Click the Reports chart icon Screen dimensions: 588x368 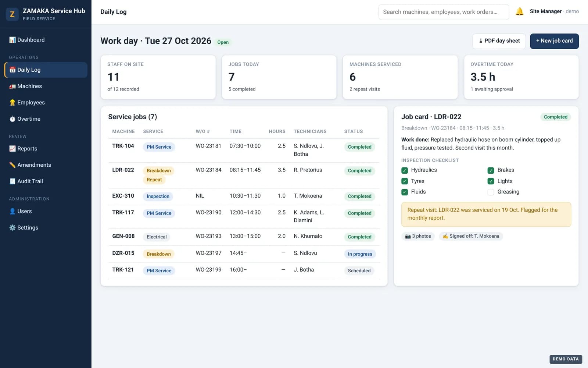click(x=12, y=149)
